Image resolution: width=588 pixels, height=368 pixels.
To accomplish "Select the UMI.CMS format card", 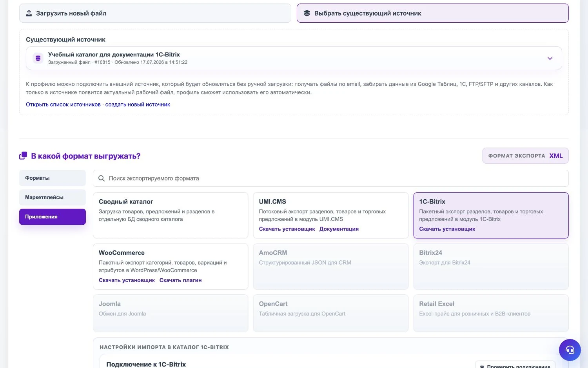I will click(x=331, y=215).
